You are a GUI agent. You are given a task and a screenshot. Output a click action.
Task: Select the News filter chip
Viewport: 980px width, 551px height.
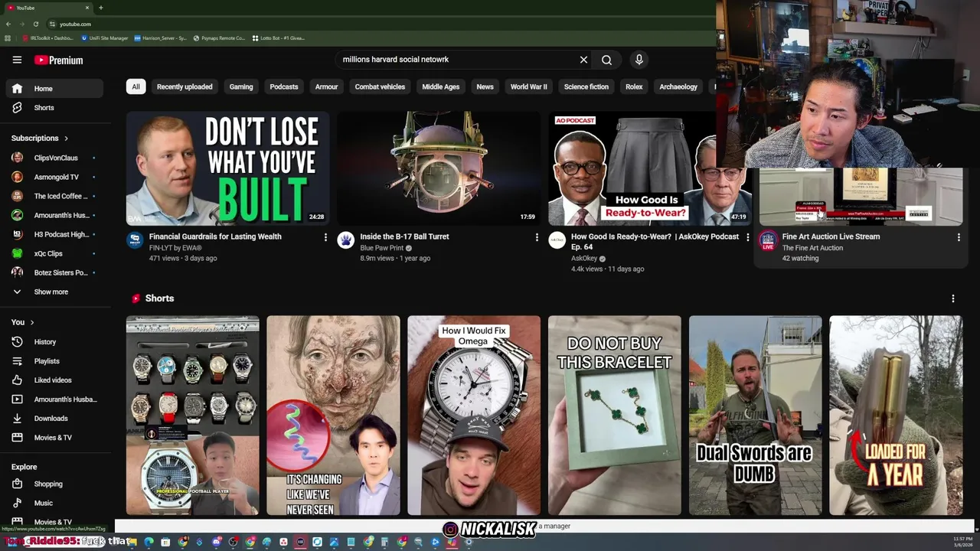485,86
